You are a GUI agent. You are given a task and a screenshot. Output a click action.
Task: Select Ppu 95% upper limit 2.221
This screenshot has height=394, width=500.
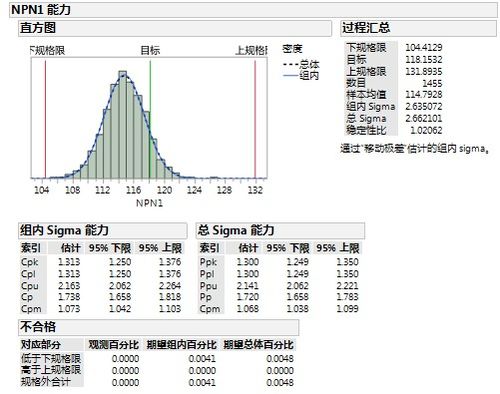coord(347,286)
